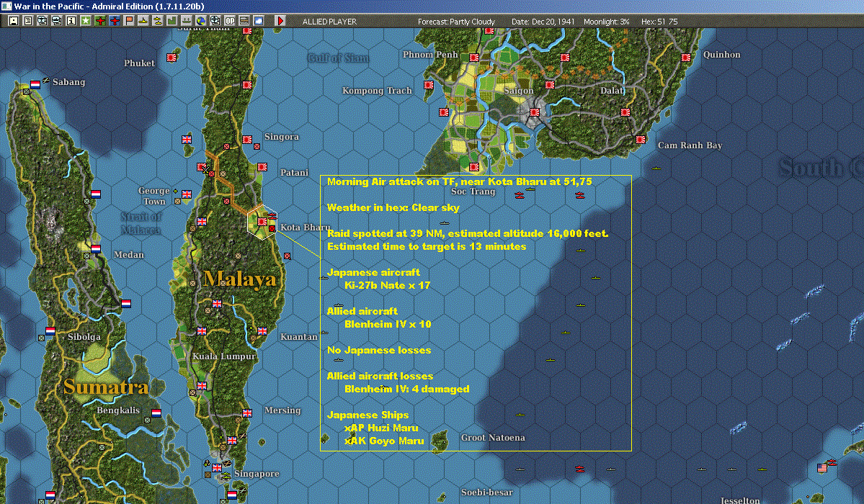The height and width of the screenshot is (504, 864).
Task: Select the British flag at Singapore
Action: 217,468
